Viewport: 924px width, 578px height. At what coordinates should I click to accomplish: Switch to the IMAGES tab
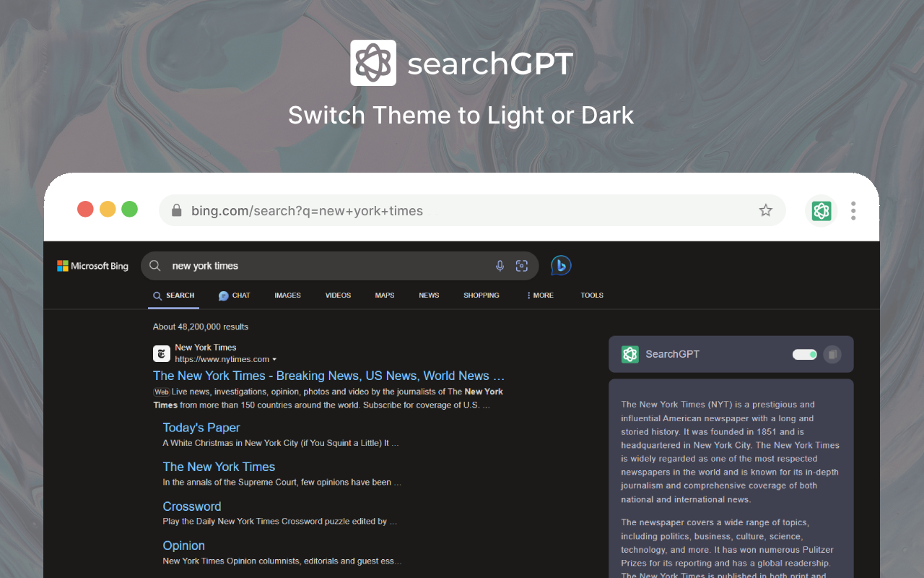coord(287,295)
